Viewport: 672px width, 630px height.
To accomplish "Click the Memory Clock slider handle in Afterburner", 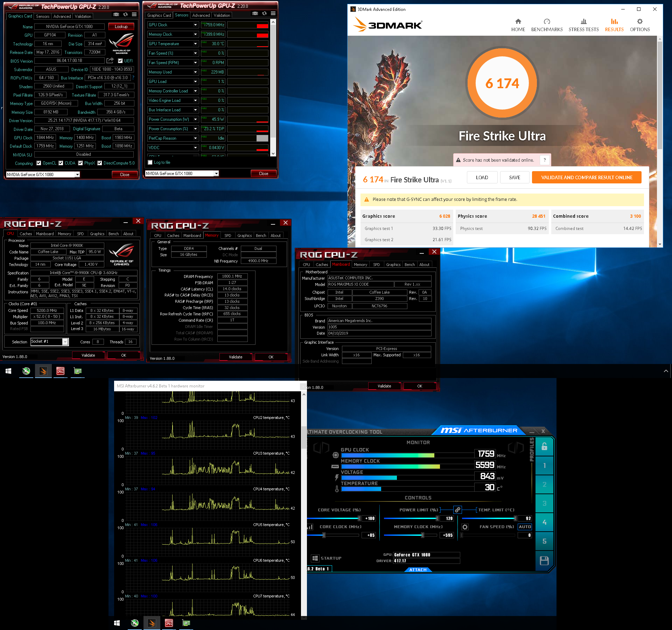I will pyautogui.click(x=422, y=535).
